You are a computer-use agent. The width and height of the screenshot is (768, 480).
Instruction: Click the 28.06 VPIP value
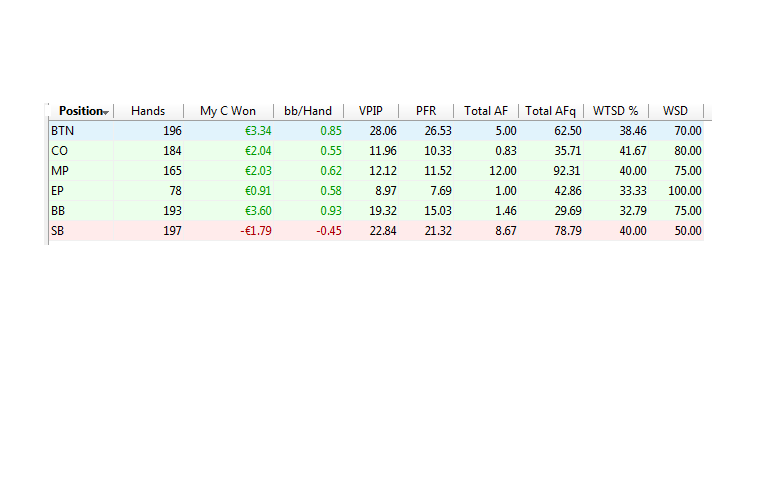[x=383, y=131]
